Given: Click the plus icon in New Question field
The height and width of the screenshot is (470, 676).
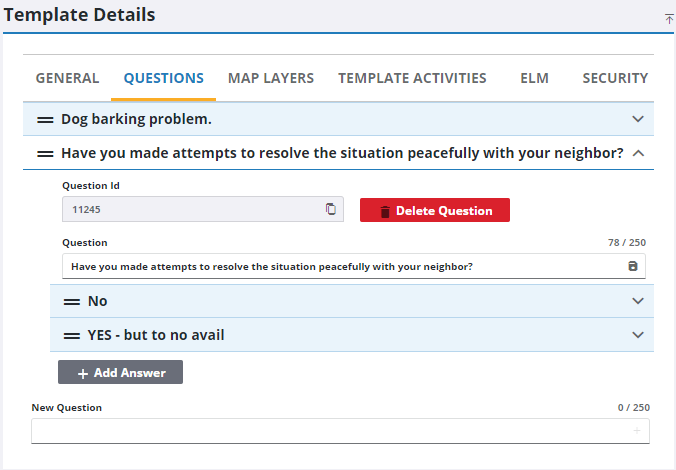Looking at the screenshot, I should point(637,431).
